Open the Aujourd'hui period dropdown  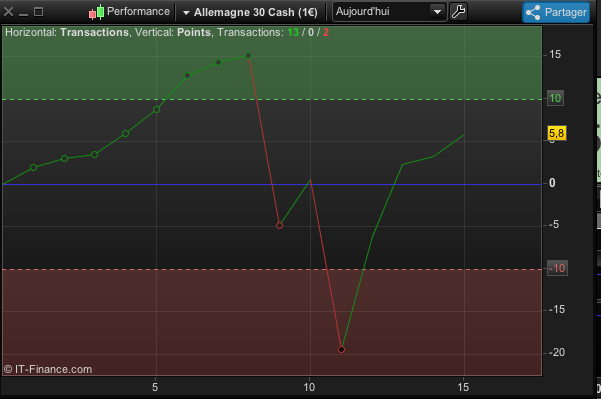click(x=389, y=12)
